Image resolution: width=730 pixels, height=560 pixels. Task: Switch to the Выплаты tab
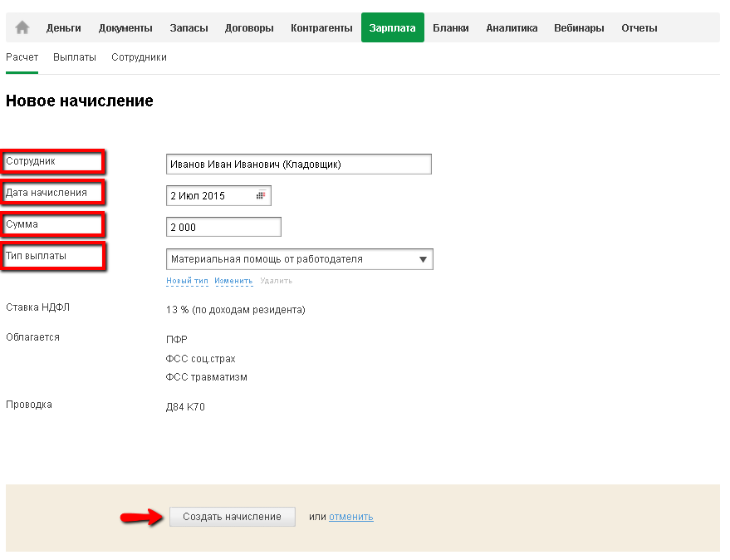75,57
